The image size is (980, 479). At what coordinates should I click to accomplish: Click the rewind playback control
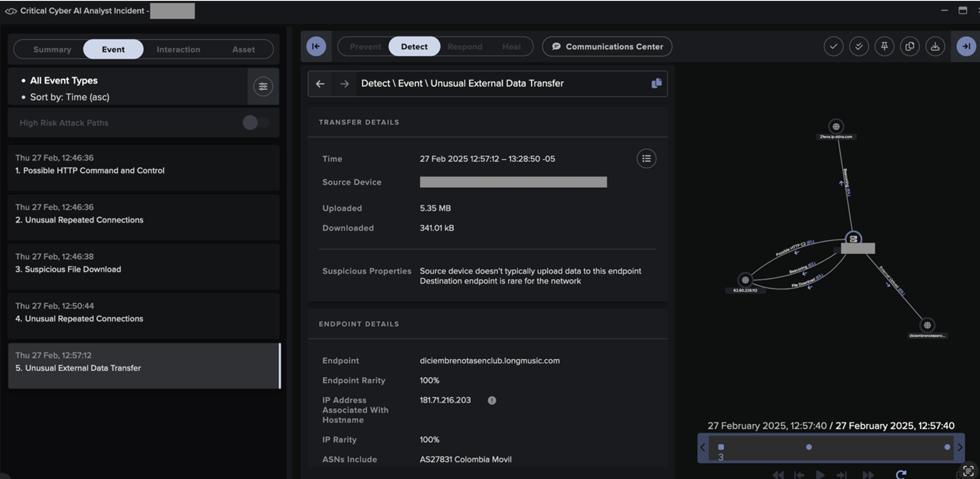point(778,474)
